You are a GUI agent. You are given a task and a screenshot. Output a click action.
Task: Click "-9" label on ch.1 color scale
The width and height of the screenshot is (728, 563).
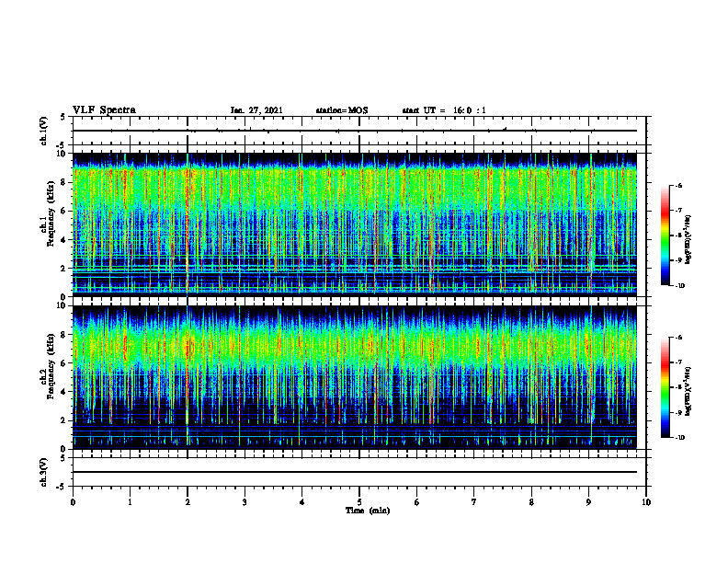click(678, 260)
